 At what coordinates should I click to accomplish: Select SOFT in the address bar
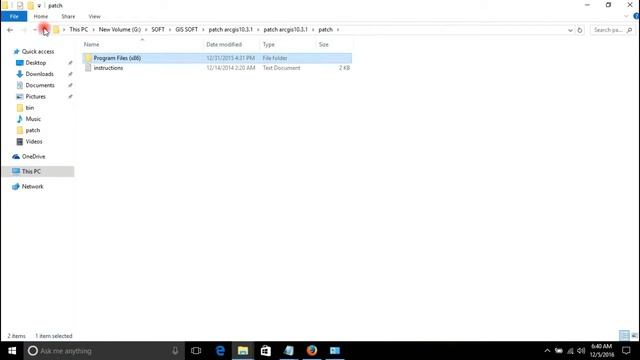pyautogui.click(x=158, y=29)
